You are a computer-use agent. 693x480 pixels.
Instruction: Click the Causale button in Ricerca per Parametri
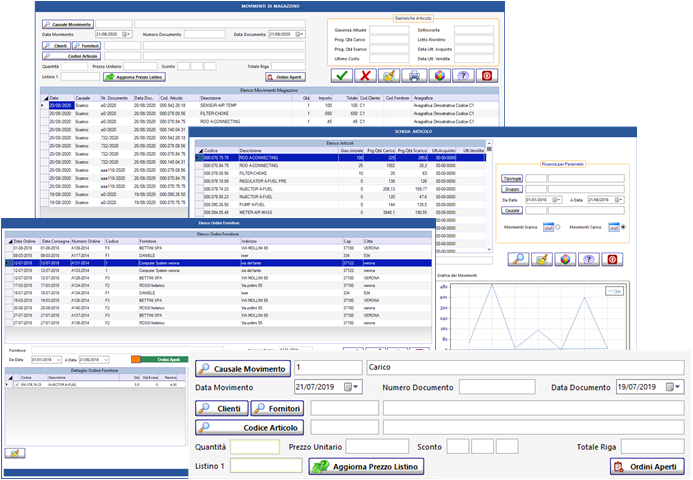point(512,210)
